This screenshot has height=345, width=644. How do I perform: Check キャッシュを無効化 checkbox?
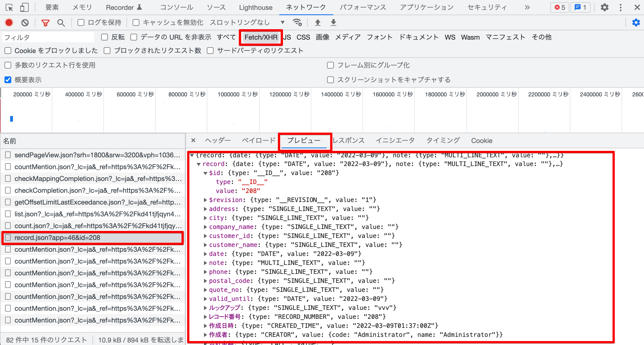[136, 22]
